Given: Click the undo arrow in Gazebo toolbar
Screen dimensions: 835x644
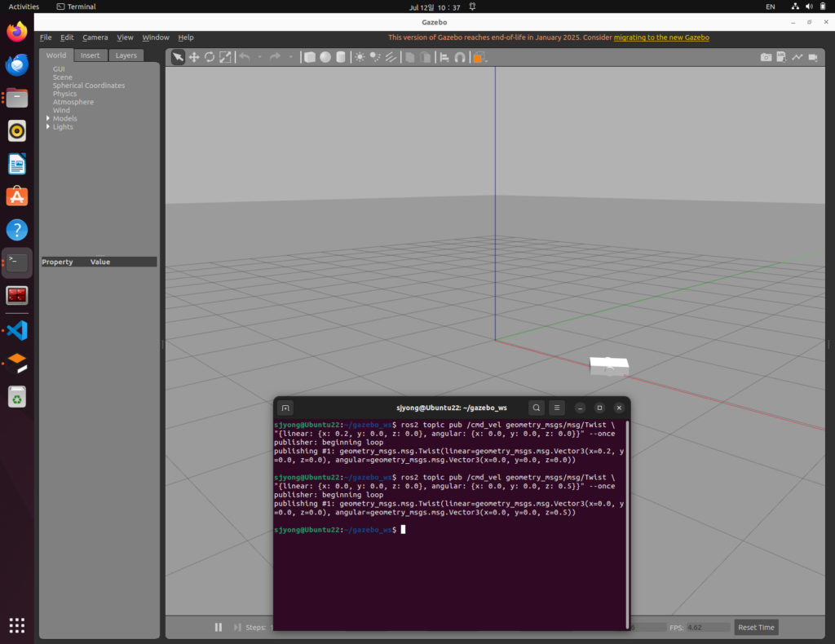Looking at the screenshot, I should [245, 56].
